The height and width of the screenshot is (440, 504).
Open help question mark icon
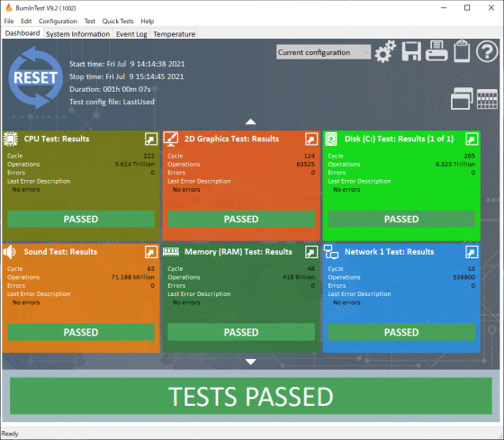pos(487,51)
